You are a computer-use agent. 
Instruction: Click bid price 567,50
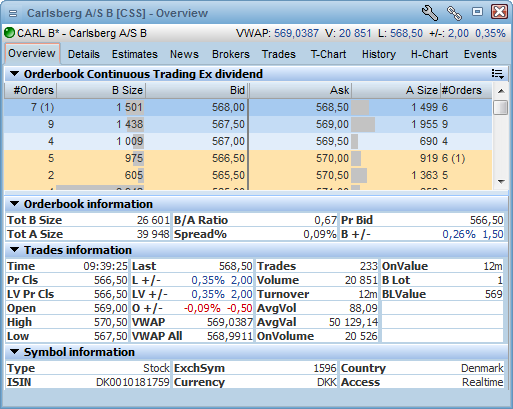click(x=228, y=124)
